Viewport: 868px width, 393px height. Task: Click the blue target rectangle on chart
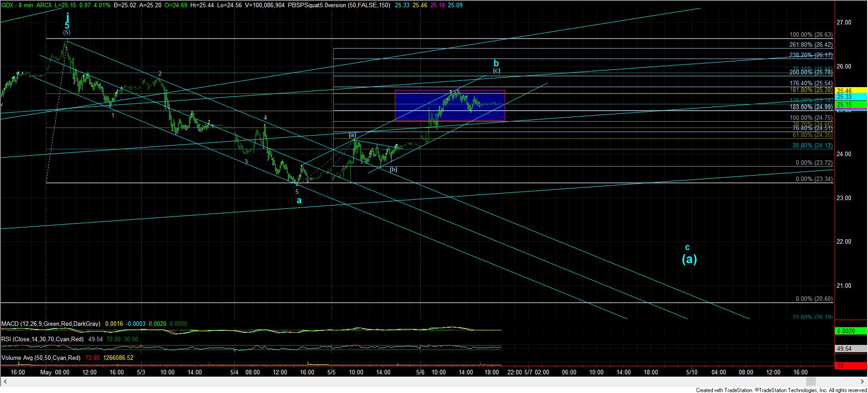click(449, 106)
